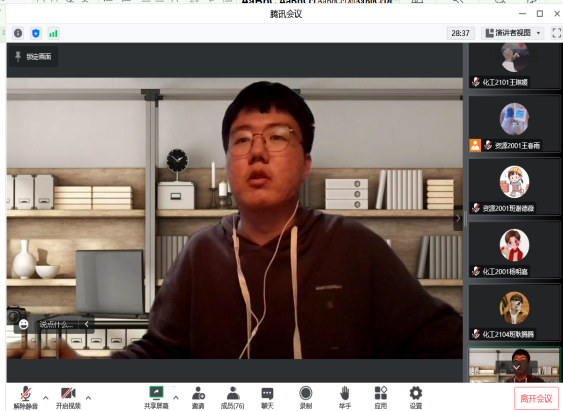Expand the audio options arrow next to microphone
This screenshot has width=563, height=411.
[x=46, y=397]
